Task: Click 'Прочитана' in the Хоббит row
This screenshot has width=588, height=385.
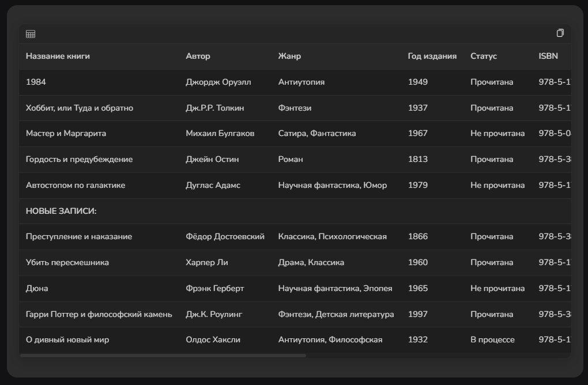Action: (x=492, y=108)
